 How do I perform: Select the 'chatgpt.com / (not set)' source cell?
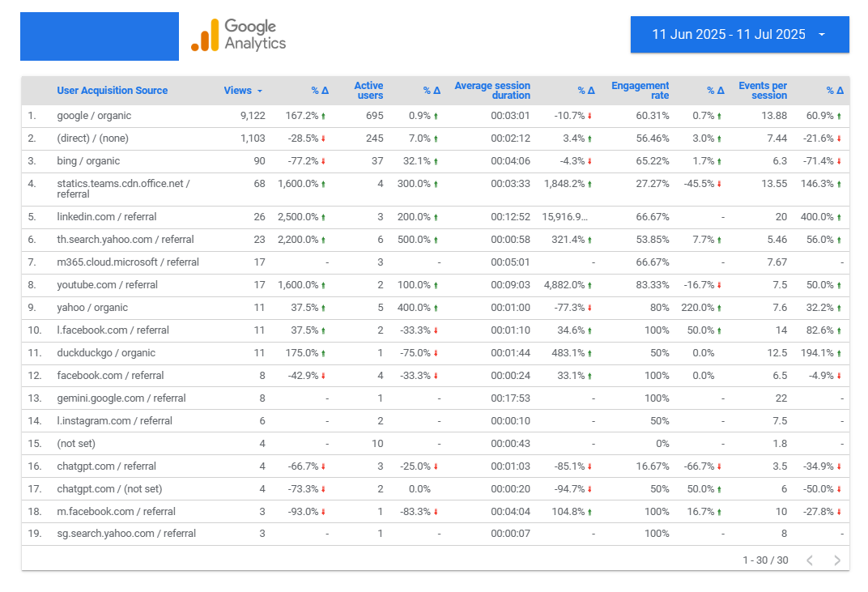pos(109,489)
